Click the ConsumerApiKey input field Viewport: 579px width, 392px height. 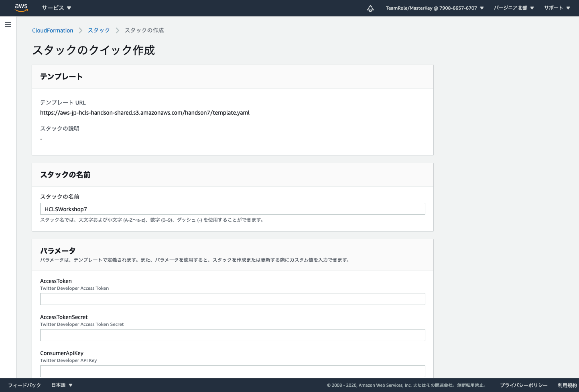pos(233,371)
